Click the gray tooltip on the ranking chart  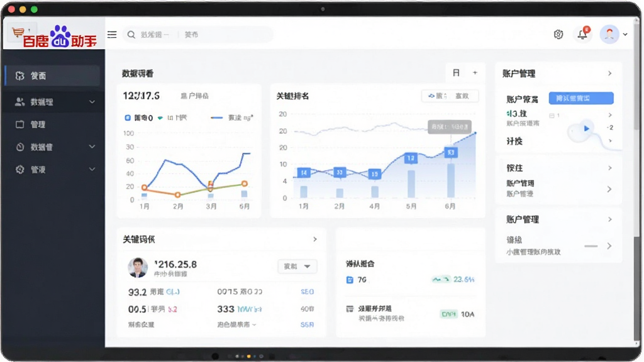(x=449, y=127)
